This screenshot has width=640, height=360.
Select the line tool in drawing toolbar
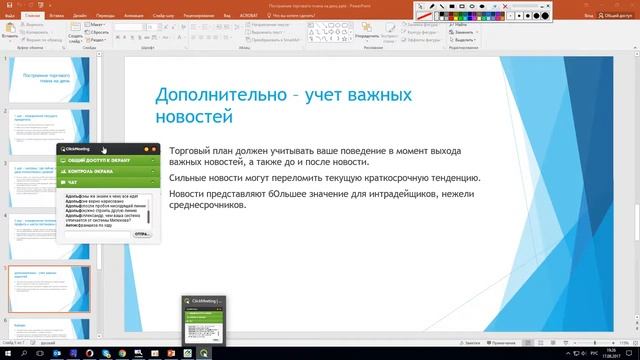click(x=442, y=7)
